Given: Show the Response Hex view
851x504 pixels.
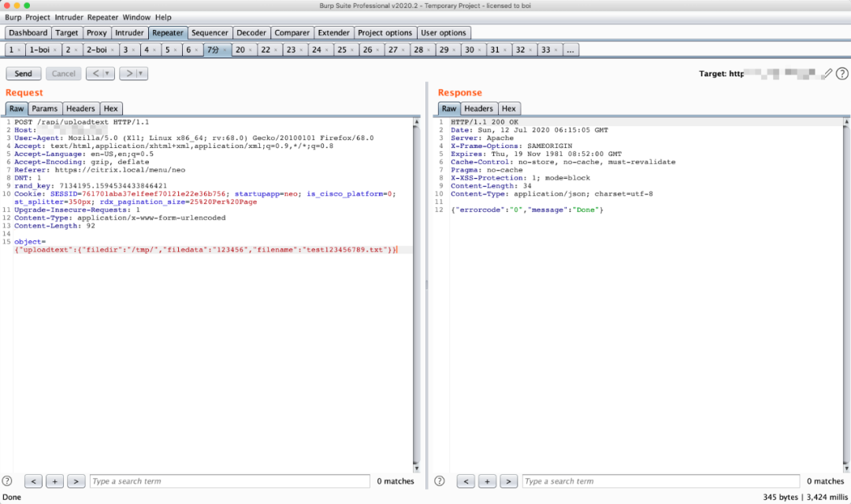Looking at the screenshot, I should click(x=508, y=109).
